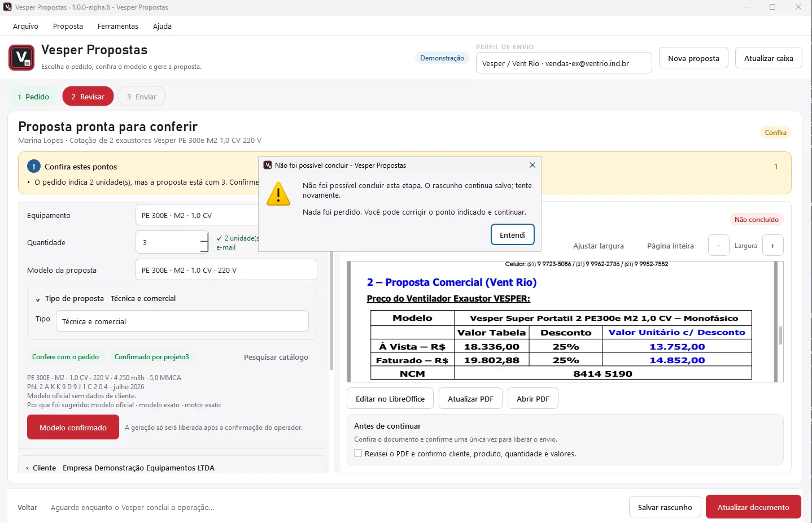Click the '2 – Proposta Comercial (Vent Rio)' heading
The width and height of the screenshot is (812, 523).
point(452,282)
